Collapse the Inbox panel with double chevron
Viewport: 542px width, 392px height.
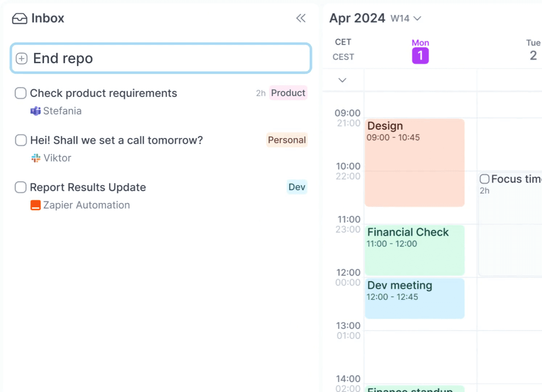point(301,18)
